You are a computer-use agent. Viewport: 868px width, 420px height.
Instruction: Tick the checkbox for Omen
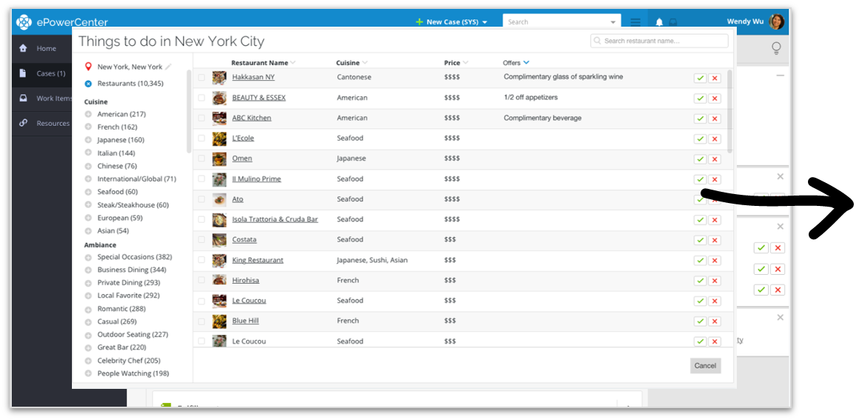coord(202,159)
